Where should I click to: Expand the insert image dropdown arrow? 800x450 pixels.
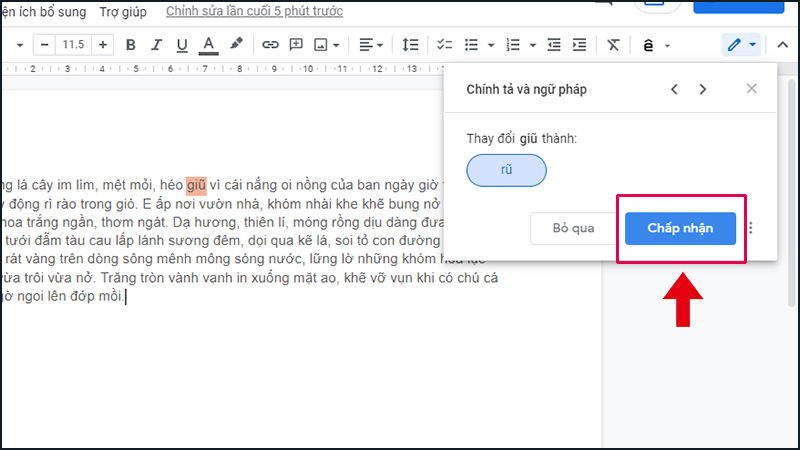(x=336, y=45)
